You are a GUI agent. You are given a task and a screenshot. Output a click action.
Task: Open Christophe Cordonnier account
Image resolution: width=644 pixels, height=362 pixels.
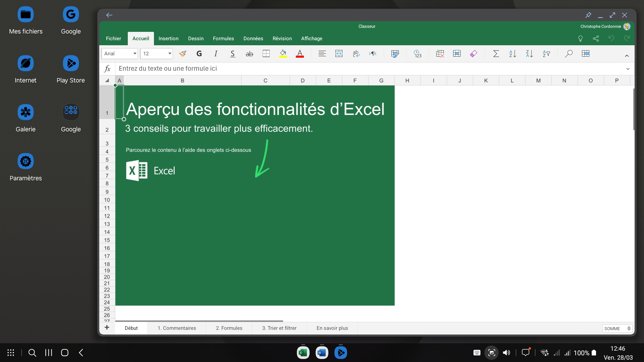coord(605,26)
